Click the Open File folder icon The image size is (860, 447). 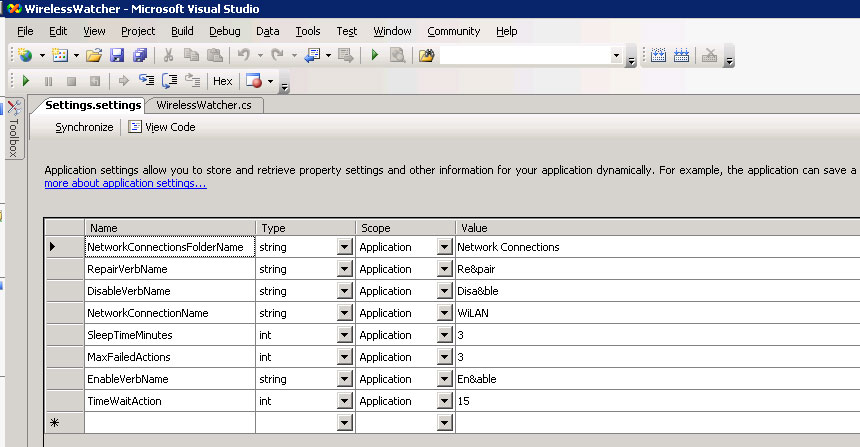point(94,55)
